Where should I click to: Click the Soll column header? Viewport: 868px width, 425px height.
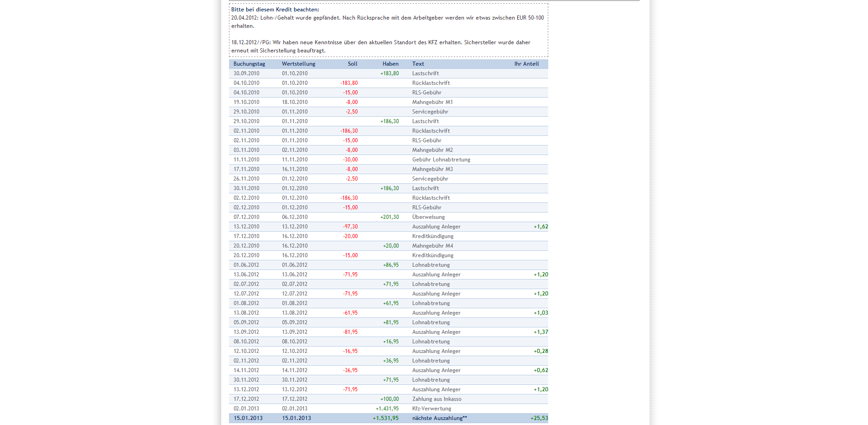point(352,64)
